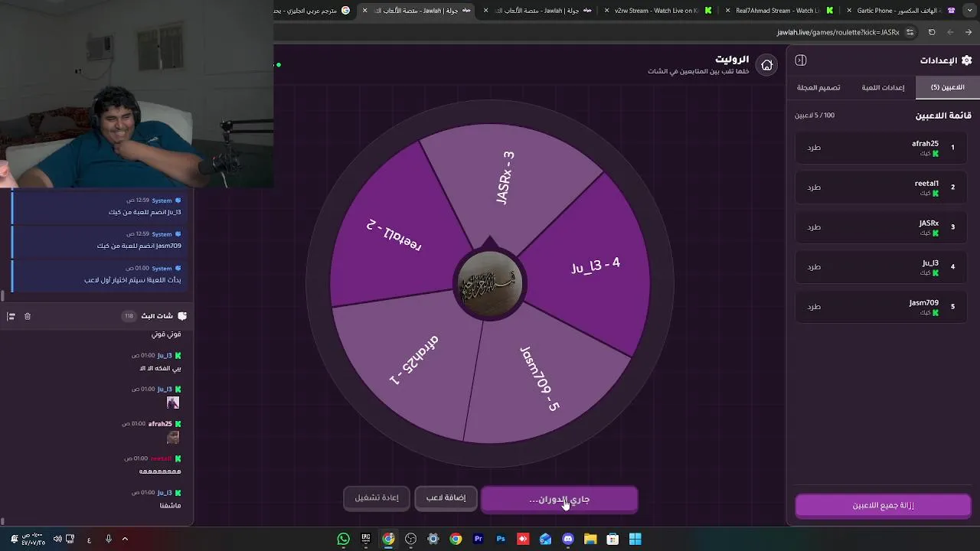This screenshot has width=980, height=551.
Task: Switch to مترجم عربي انجليزي Google tab
Action: coord(314,11)
